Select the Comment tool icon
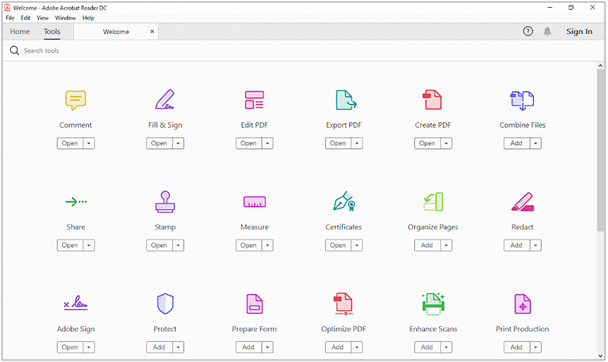608x362 pixels. 76,100
